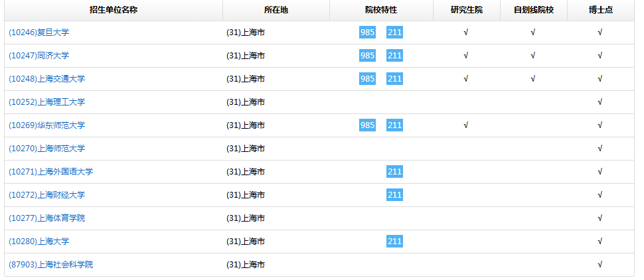The height and width of the screenshot is (280, 644).
Task: Click the 所在地 column header
Action: 276,10
